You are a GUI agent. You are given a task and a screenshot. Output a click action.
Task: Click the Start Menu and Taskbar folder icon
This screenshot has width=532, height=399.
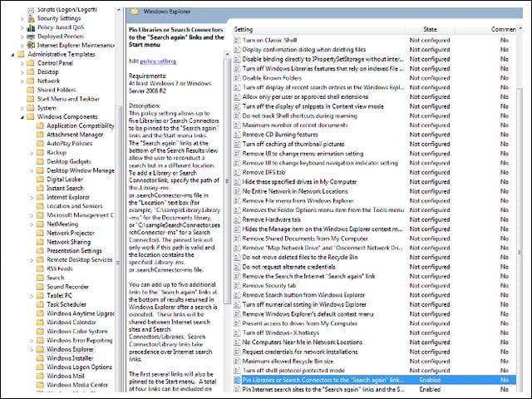[31, 99]
